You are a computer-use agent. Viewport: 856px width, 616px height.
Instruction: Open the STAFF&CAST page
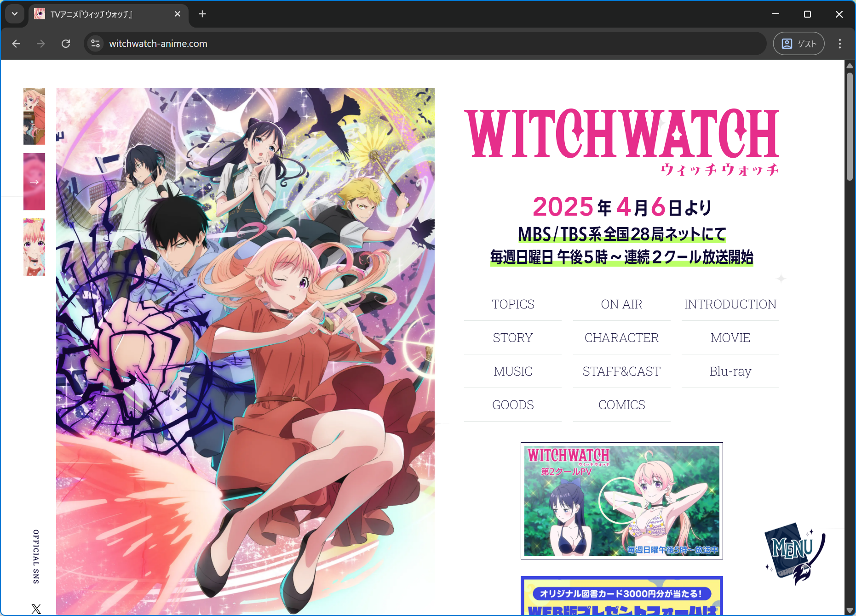coord(621,371)
